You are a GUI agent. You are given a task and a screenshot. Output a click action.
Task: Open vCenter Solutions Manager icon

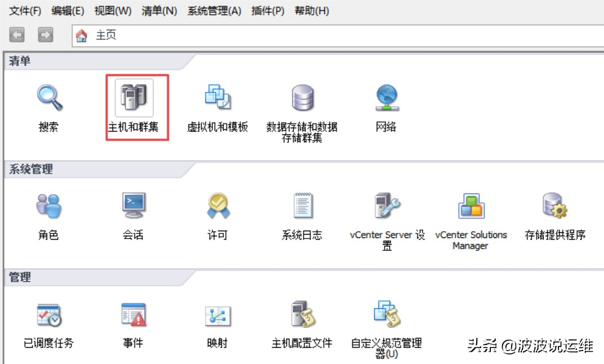[471, 206]
